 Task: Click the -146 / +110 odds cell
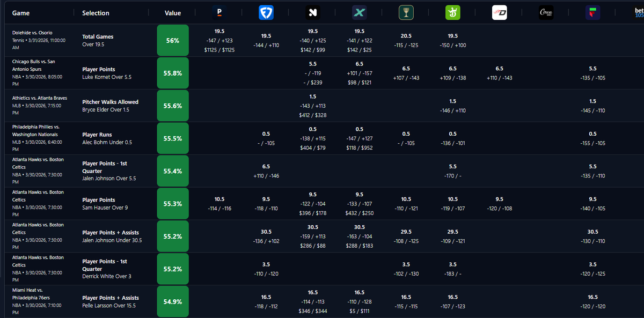453,110
